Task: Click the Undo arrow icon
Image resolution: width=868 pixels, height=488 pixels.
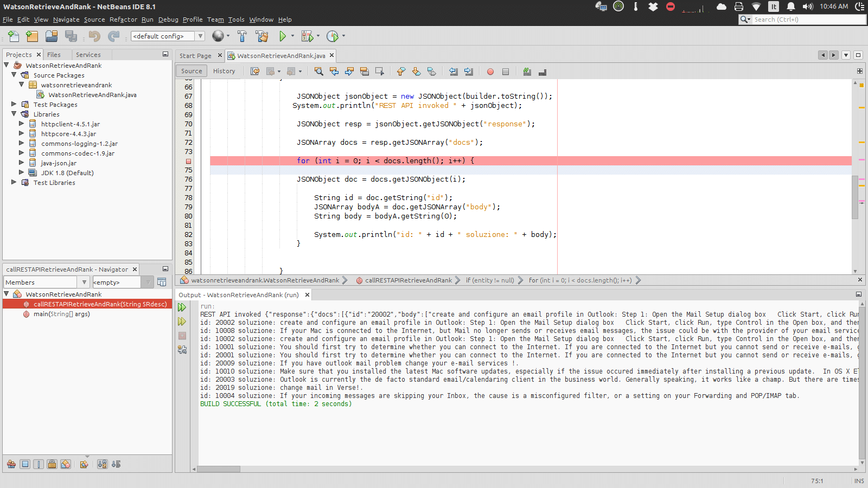Action: (94, 36)
